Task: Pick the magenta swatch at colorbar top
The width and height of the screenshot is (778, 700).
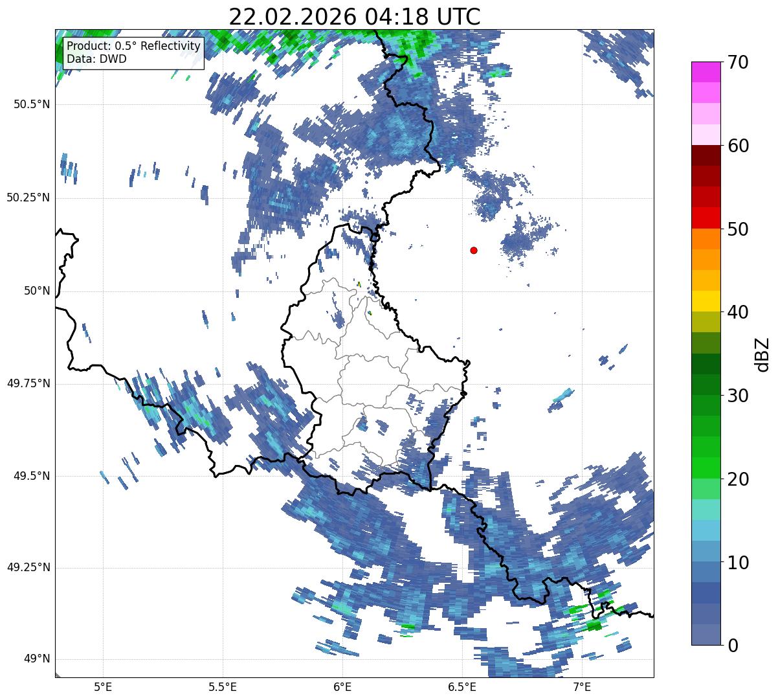Action: tap(706, 72)
